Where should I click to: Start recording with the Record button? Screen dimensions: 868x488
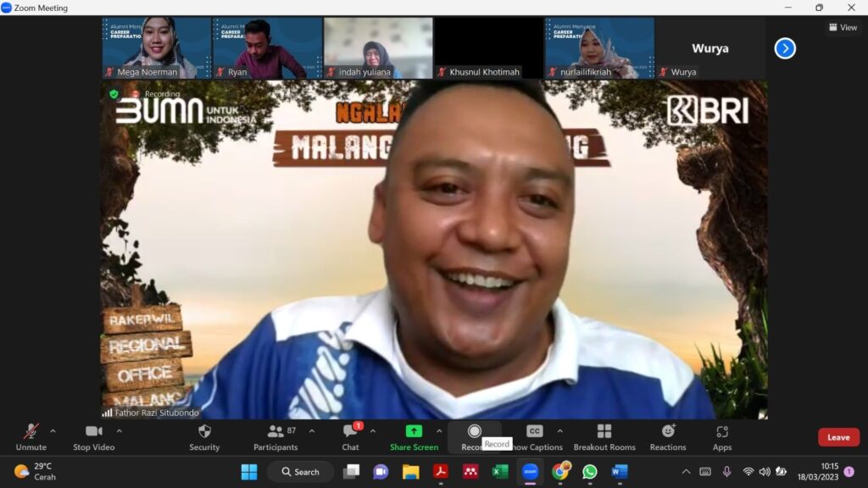(x=474, y=432)
